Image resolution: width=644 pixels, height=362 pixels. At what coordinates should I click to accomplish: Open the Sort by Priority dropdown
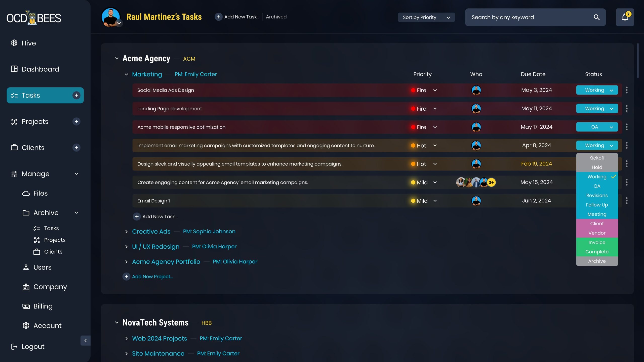pos(426,17)
